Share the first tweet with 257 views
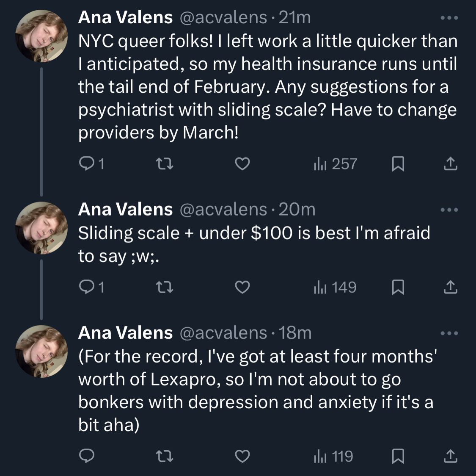Viewport: 476px width, 476px height. (450, 164)
